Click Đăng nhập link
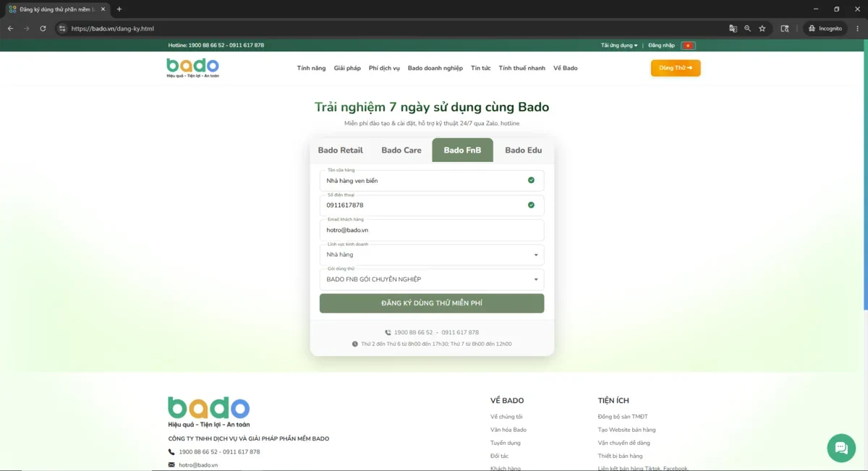 point(661,46)
